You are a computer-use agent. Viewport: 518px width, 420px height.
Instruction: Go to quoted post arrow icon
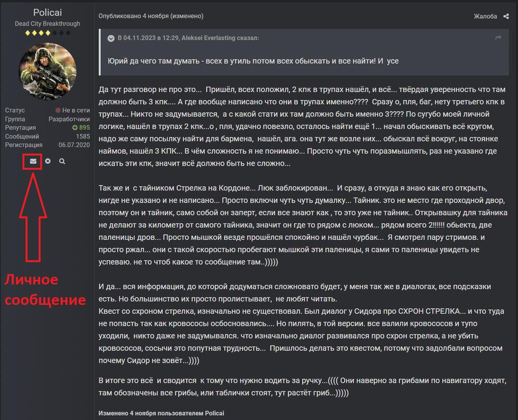(498, 38)
